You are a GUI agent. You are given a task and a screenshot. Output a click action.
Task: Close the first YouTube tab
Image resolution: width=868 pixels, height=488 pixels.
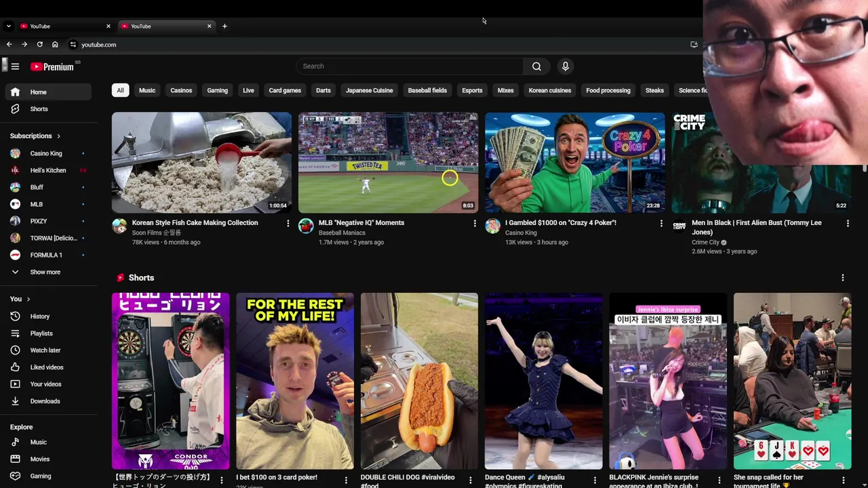[x=108, y=26]
